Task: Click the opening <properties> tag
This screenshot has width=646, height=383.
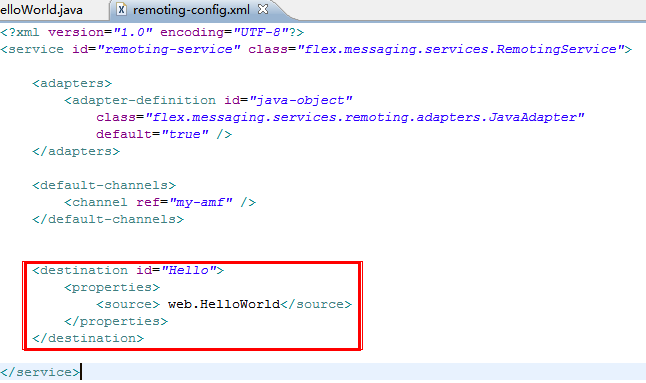Action: pyautogui.click(x=112, y=287)
